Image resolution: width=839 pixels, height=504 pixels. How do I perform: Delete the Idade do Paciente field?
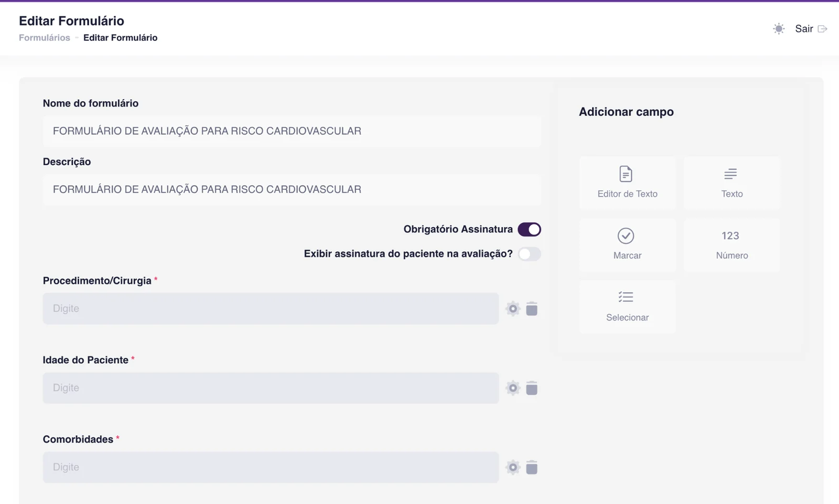point(532,388)
